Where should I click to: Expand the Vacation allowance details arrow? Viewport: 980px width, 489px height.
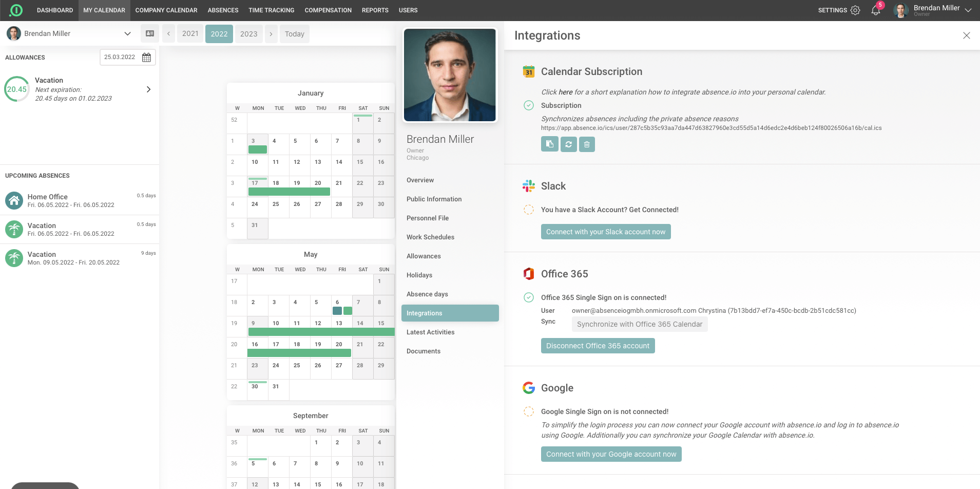tap(148, 89)
